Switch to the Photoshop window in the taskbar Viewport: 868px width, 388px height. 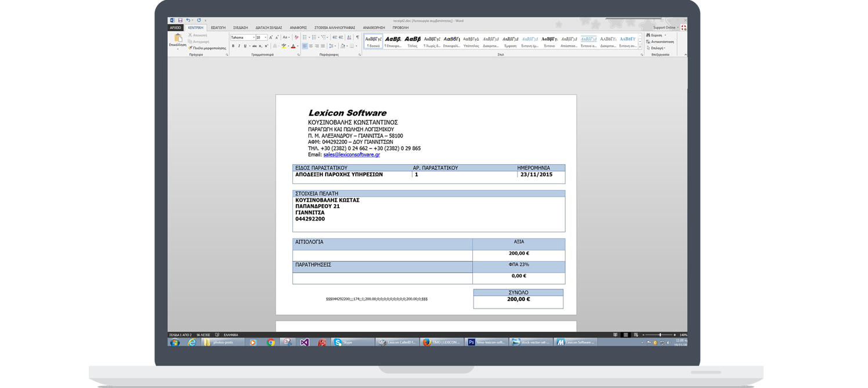487,343
